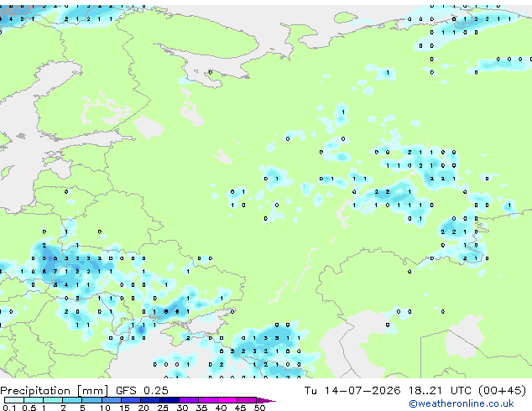Click the date '14-07-2026'
Viewport: 532px width, 411px height.
point(362,391)
